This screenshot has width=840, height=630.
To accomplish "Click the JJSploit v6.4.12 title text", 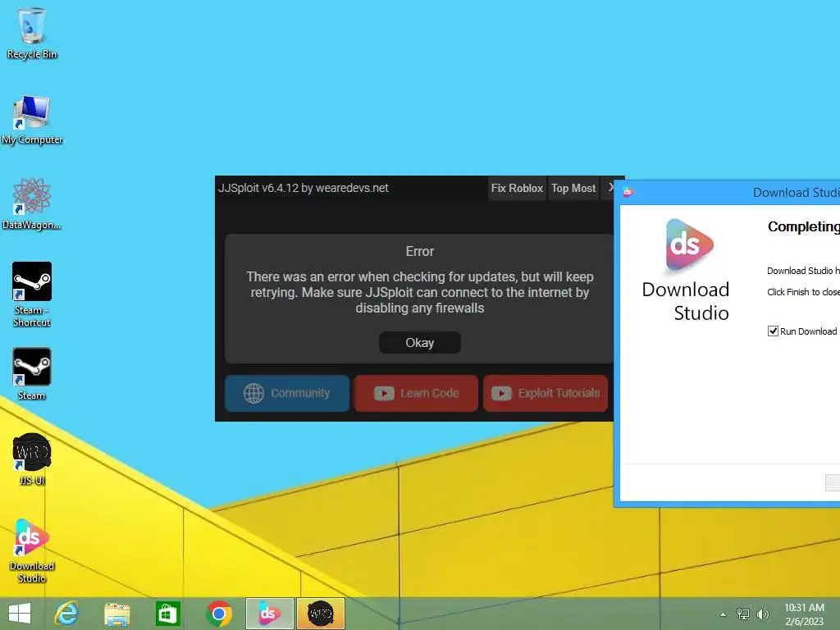I will click(x=304, y=188).
